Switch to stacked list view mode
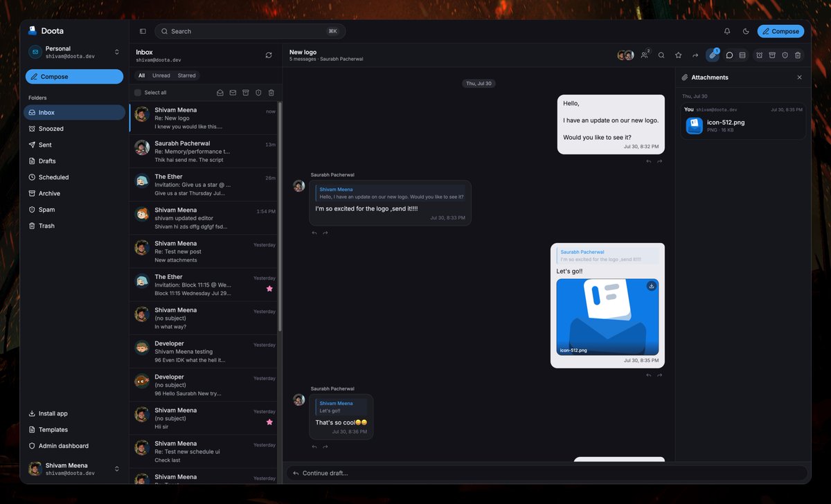831x504 pixels. coord(742,55)
